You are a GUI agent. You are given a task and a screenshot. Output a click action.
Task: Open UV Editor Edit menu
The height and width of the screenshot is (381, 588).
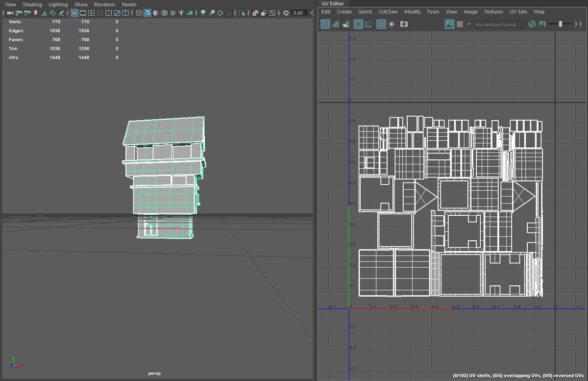326,12
